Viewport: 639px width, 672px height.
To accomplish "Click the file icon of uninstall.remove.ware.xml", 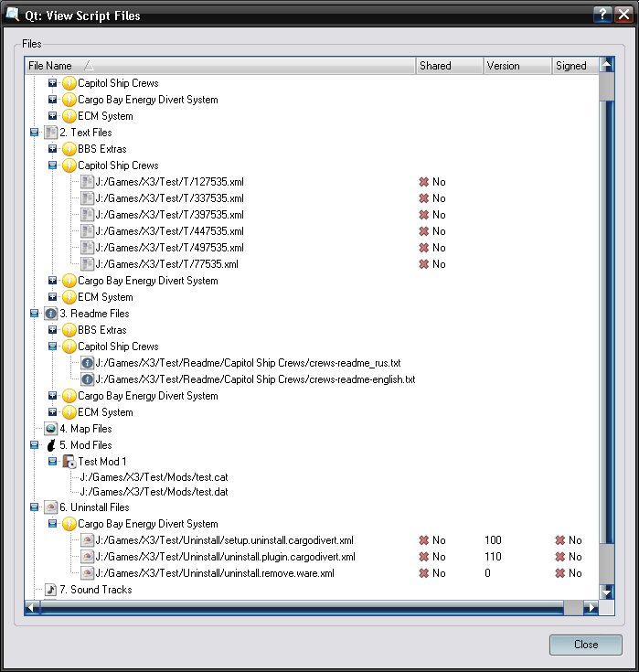I will (87, 573).
